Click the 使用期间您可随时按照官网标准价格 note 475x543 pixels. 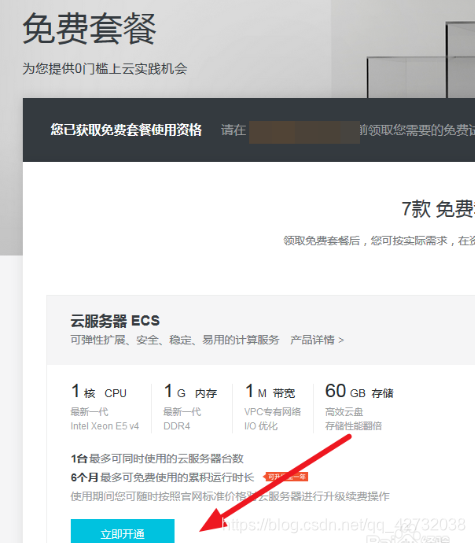pos(230,496)
